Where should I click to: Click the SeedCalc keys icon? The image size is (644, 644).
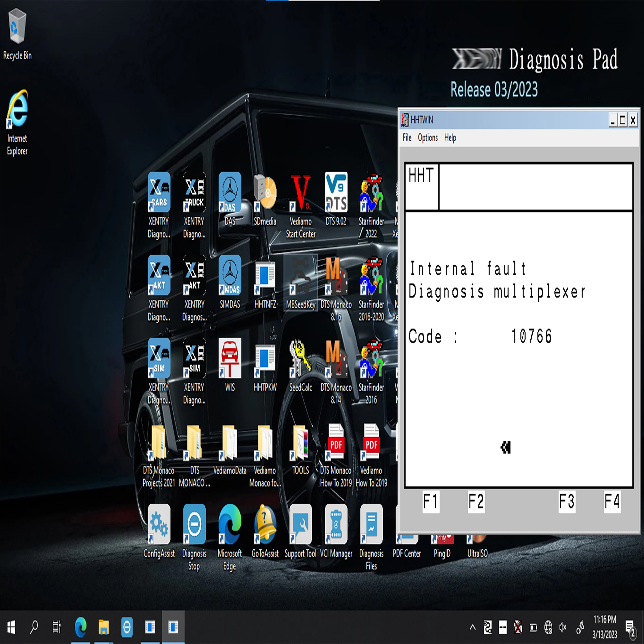pos(301,365)
